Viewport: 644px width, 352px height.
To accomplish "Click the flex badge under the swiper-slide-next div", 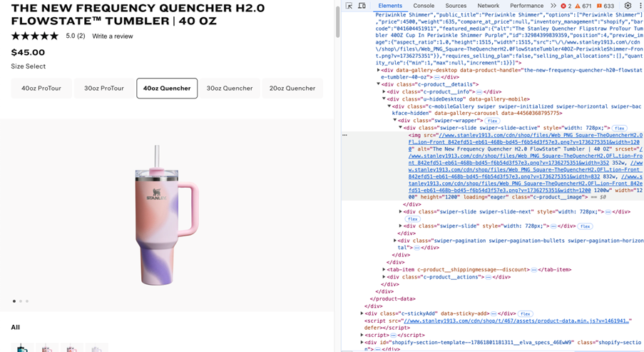I will (x=412, y=219).
